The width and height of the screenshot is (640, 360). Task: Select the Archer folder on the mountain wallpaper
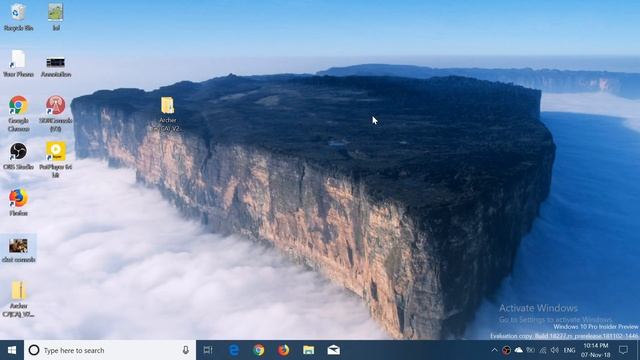[168, 114]
